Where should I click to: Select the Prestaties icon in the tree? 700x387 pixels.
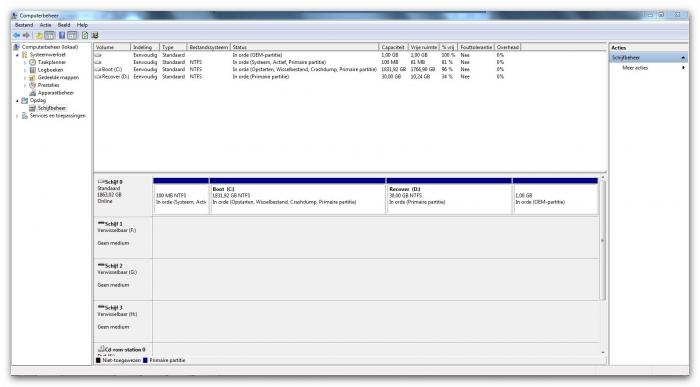[33, 85]
